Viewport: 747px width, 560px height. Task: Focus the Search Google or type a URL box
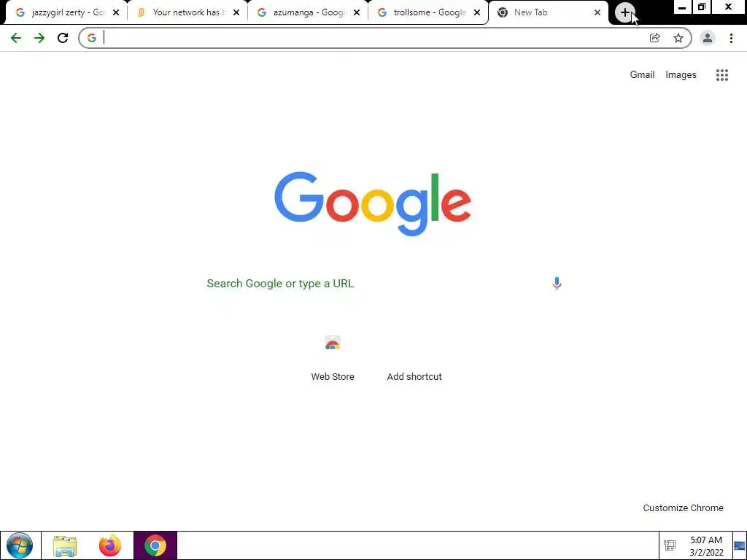coord(373,284)
